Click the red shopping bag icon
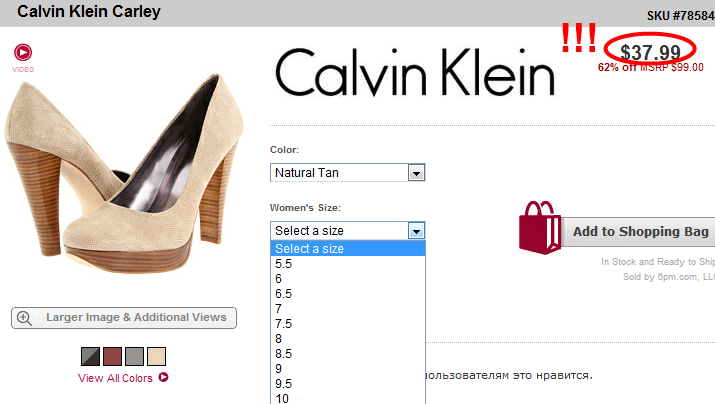Viewport: 715px width, 404px height. 540,228
